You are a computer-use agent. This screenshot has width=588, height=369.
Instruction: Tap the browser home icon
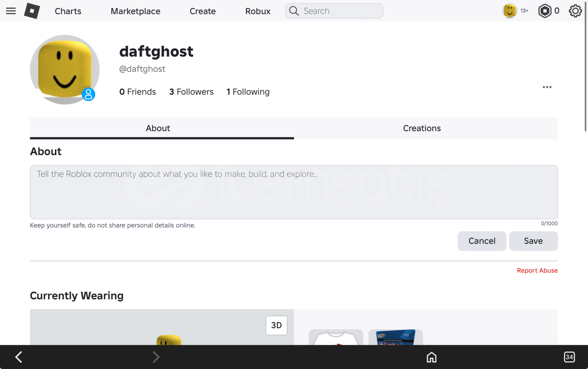click(x=431, y=357)
